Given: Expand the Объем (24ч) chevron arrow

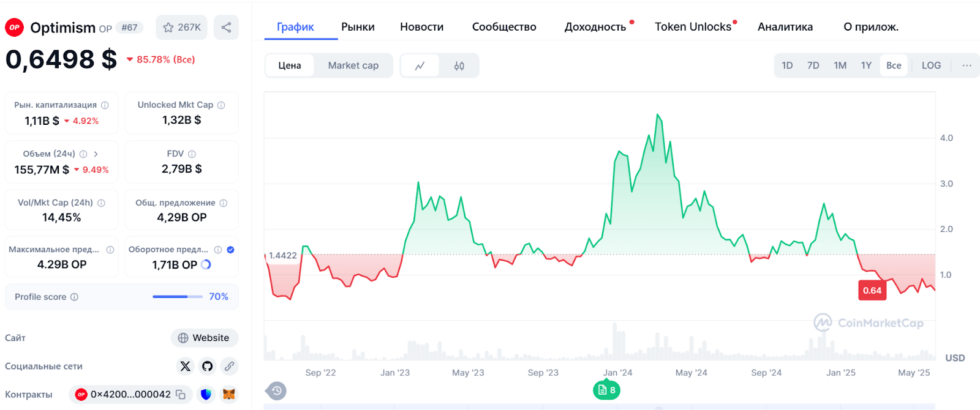Looking at the screenshot, I should pos(96,154).
